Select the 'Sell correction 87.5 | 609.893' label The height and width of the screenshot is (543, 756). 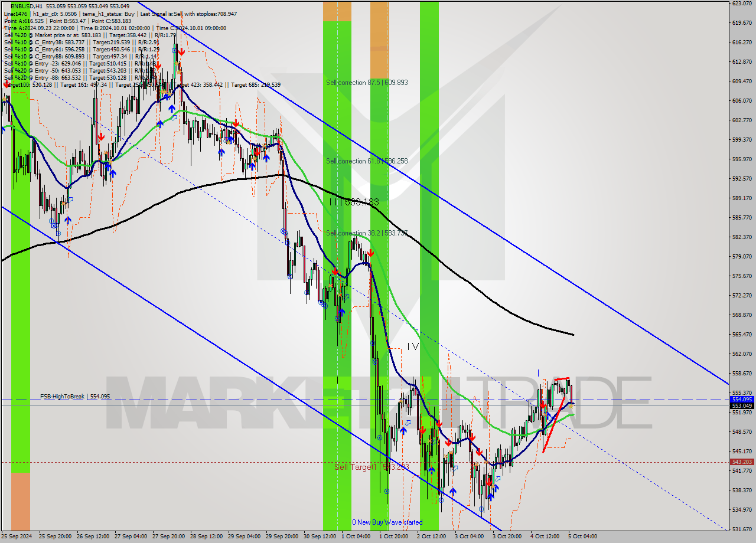(367, 83)
